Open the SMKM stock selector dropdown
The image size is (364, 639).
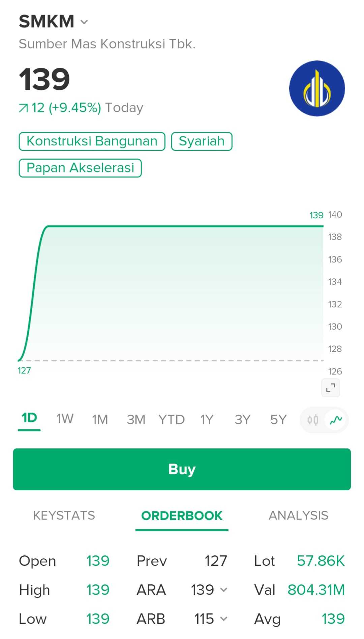coord(84,22)
